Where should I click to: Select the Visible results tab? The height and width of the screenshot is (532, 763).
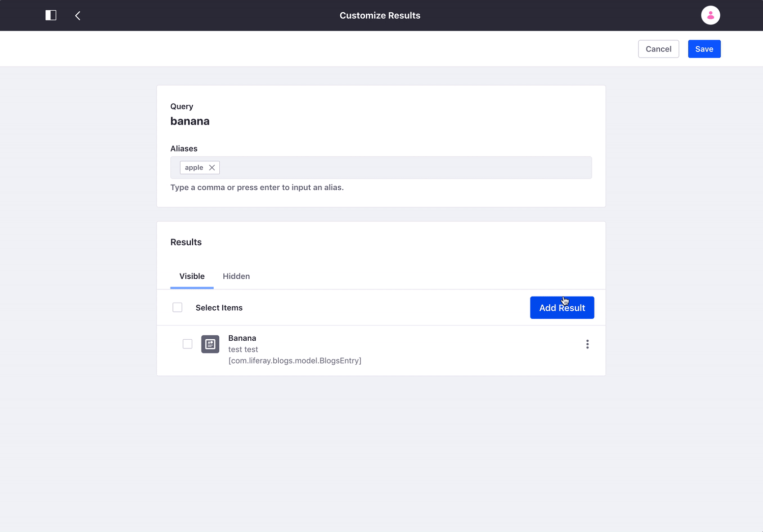click(x=191, y=276)
